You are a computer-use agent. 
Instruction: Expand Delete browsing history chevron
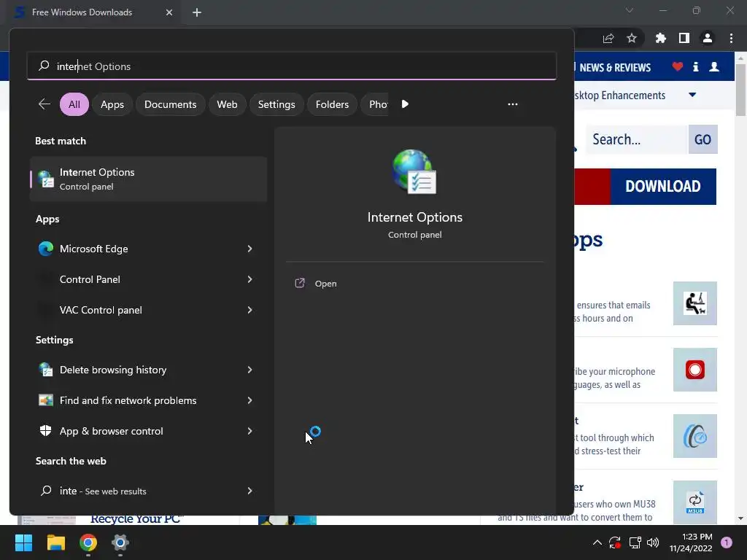click(x=249, y=370)
